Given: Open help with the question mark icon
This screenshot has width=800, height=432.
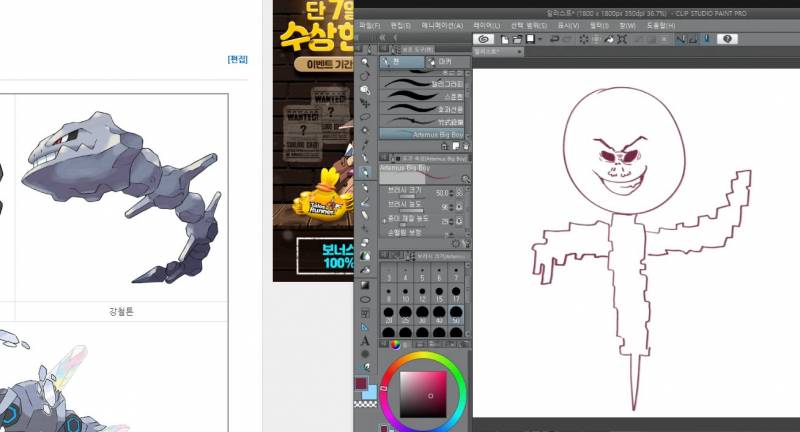Looking at the screenshot, I should pos(728,39).
